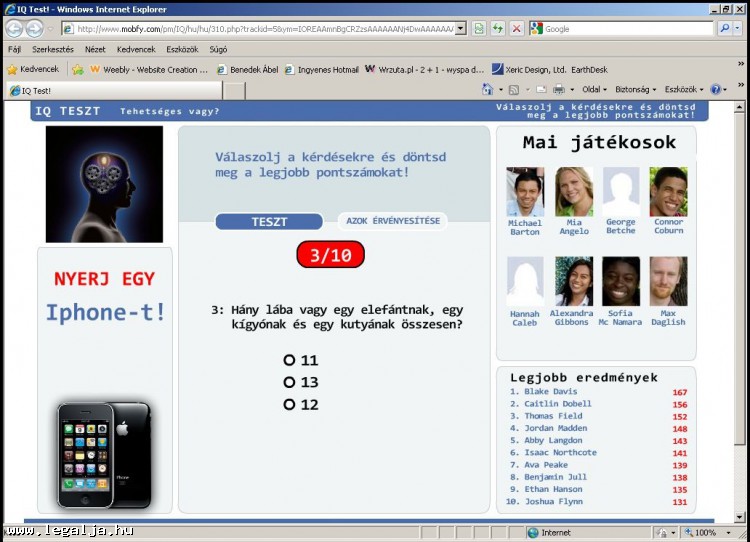Click the search magnifier icon
Image resolution: width=750 pixels, height=542 pixels.
[725, 29]
